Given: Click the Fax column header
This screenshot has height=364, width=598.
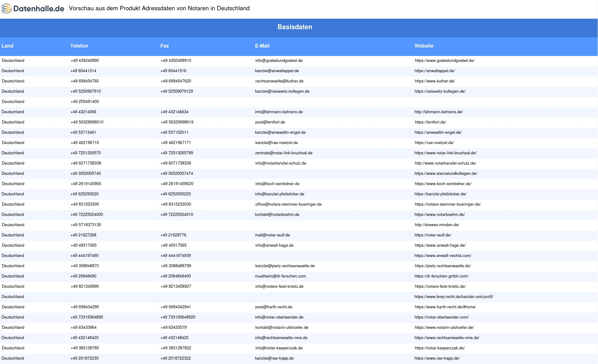Looking at the screenshot, I should (x=164, y=46).
